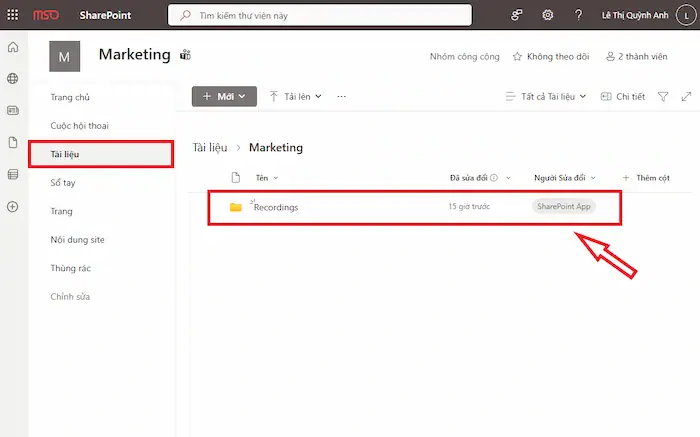Viewport: 700px width, 437px height.
Task: Expand the Tải lên upload dropdown
Action: (296, 97)
